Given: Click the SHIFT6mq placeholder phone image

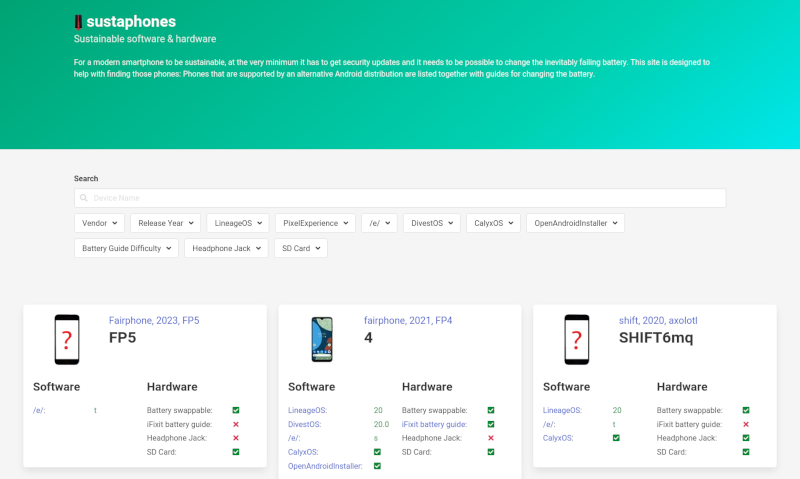Looking at the screenshot, I should coord(577,340).
